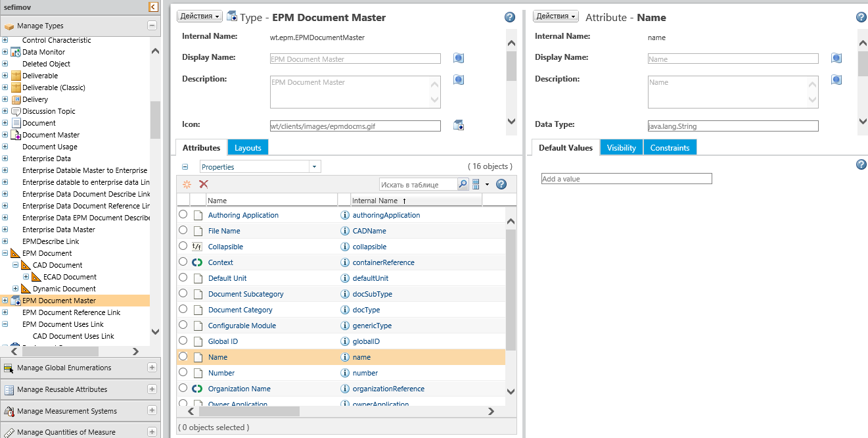Click info icon for containerReference
The height and width of the screenshot is (438, 868).
(344, 262)
